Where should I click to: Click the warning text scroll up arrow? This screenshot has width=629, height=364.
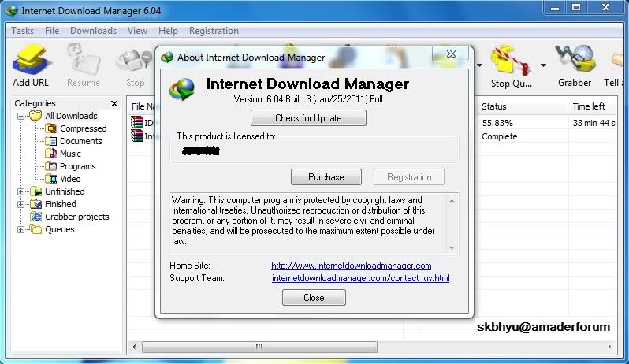(452, 201)
